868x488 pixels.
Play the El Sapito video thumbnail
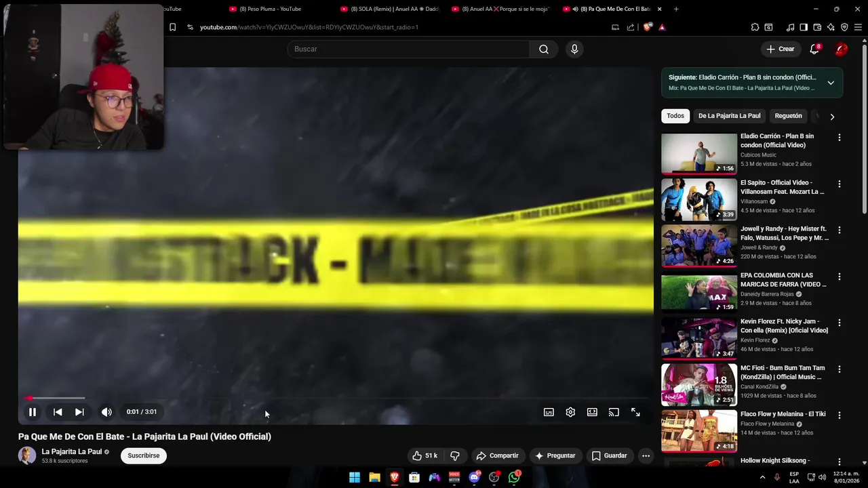point(699,199)
